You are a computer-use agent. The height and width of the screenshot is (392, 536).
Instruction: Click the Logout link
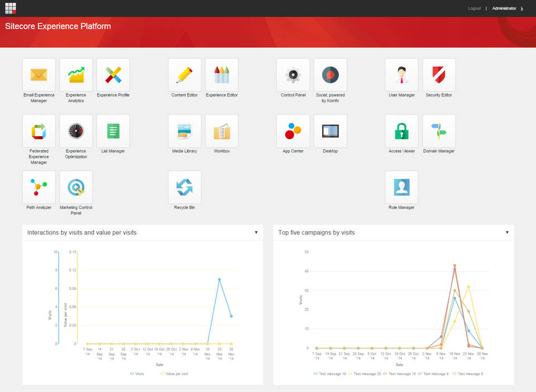pyautogui.click(x=474, y=8)
